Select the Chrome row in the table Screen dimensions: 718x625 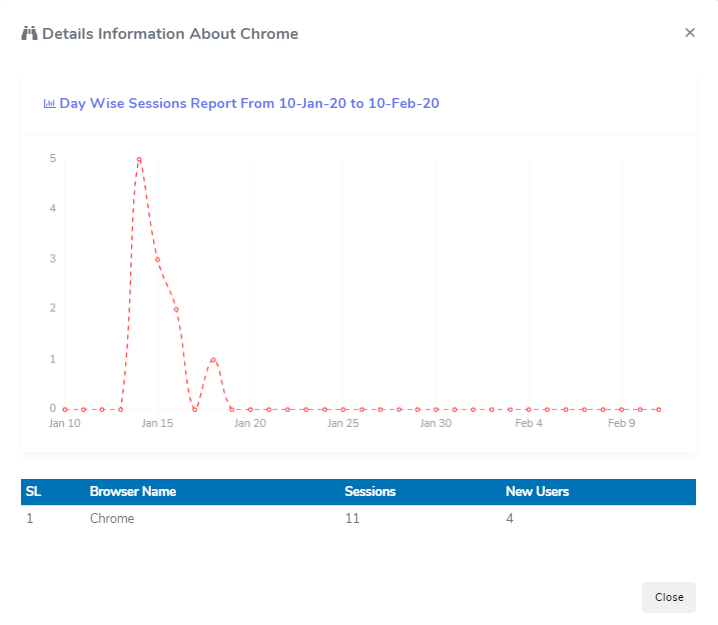pos(112,519)
